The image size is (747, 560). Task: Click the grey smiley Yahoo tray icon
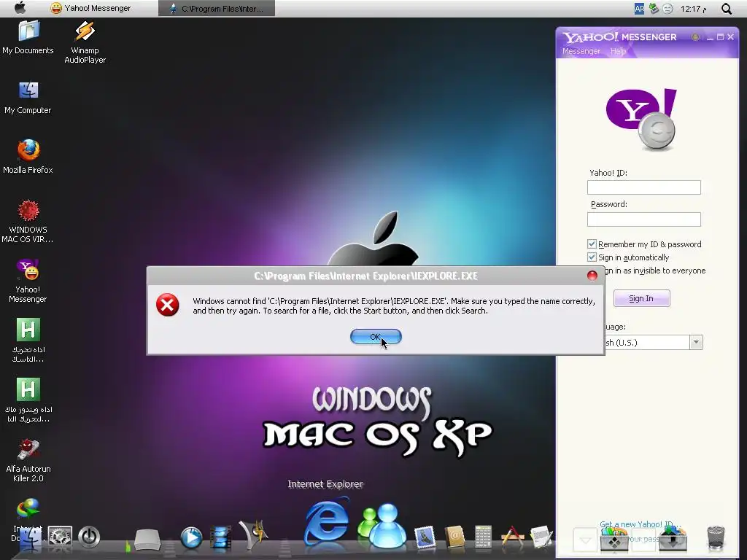pyautogui.click(x=668, y=9)
